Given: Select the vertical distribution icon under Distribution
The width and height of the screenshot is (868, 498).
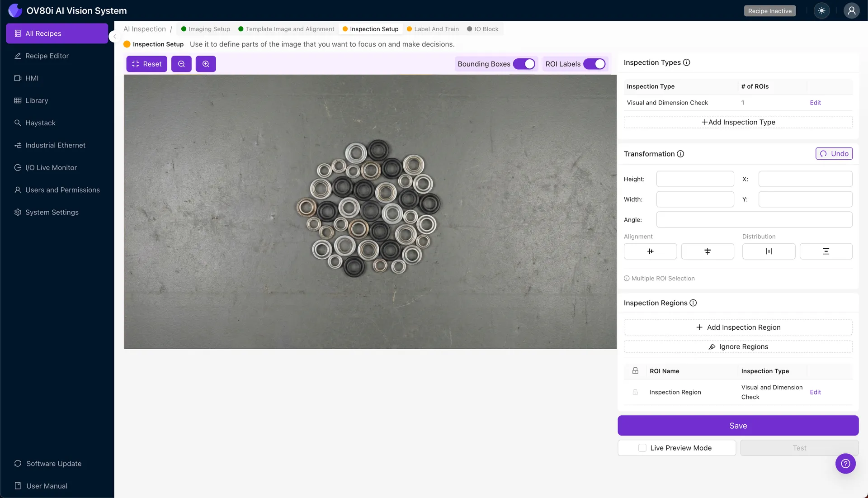Looking at the screenshot, I should point(826,251).
